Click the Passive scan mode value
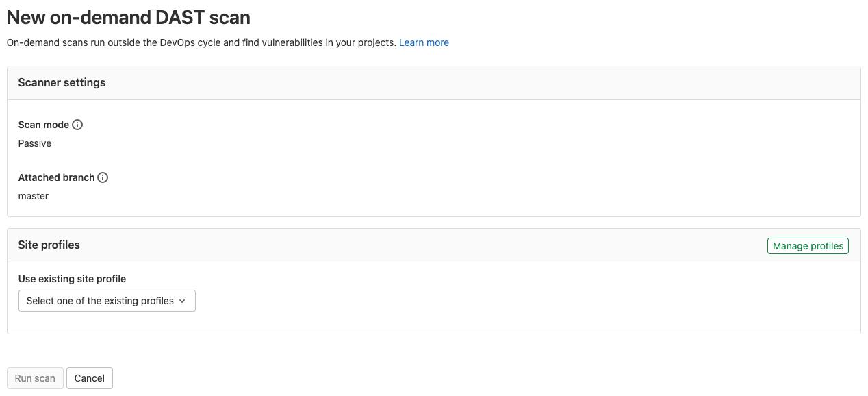This screenshot has width=868, height=396. click(x=35, y=143)
